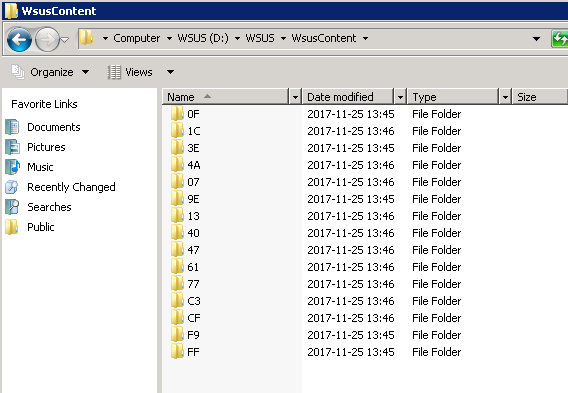Expand dropdown arrow after Computer breadcrumb
Image resolution: width=568 pixels, height=393 pixels.
point(169,38)
